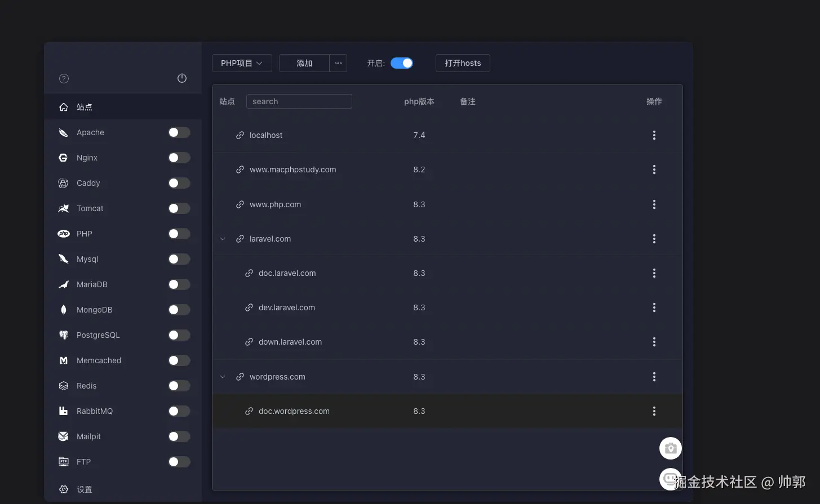Viewport: 820px width, 504px height.
Task: Click the RabbitMQ icon
Action: 64,411
